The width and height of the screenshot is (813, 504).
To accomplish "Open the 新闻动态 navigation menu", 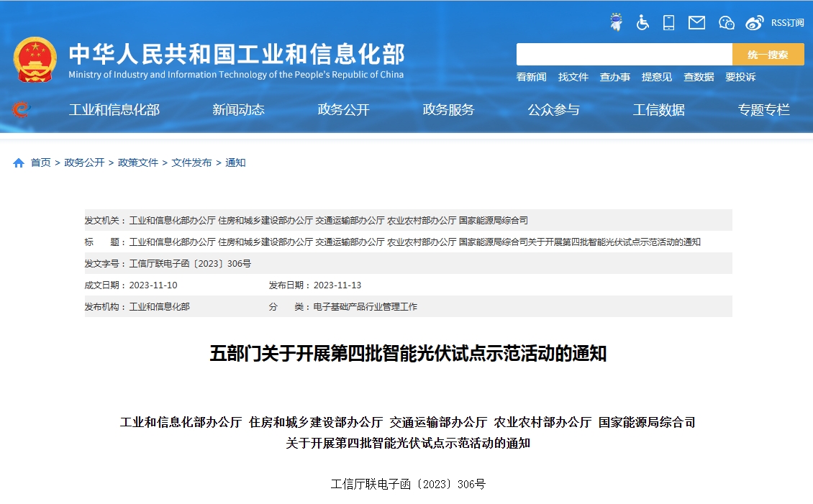I will pyautogui.click(x=238, y=110).
